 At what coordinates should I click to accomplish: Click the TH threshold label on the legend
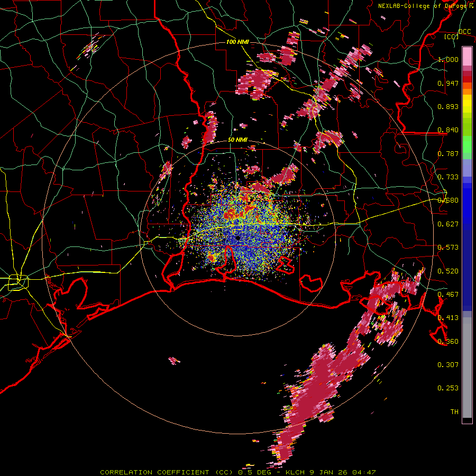454,411
